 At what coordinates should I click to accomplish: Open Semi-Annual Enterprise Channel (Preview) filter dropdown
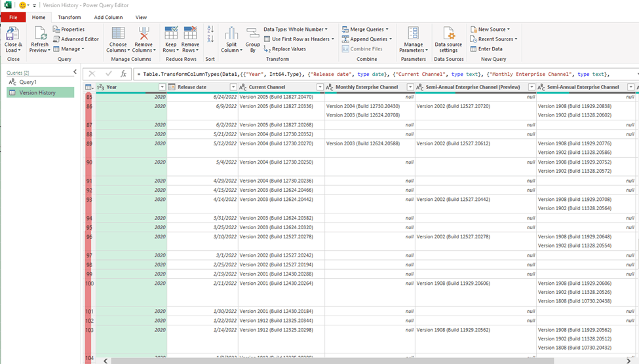(x=532, y=87)
